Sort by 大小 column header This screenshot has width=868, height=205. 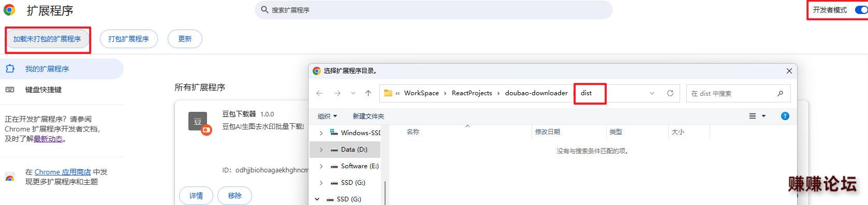[x=678, y=132]
